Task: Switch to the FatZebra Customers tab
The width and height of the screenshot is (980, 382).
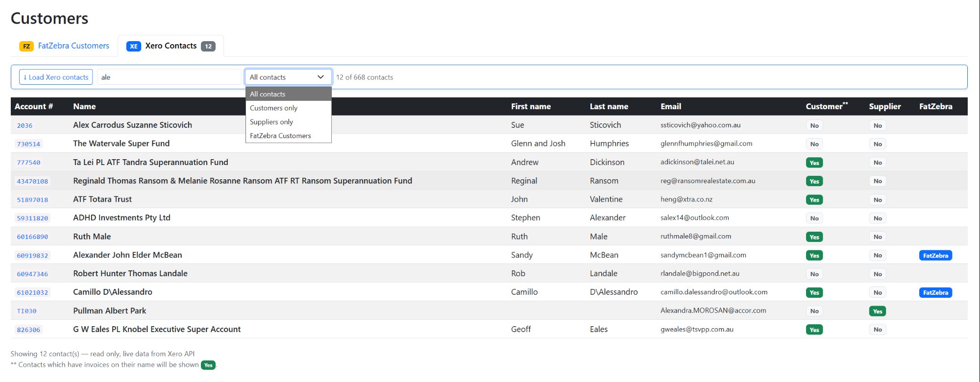Action: coord(64,46)
